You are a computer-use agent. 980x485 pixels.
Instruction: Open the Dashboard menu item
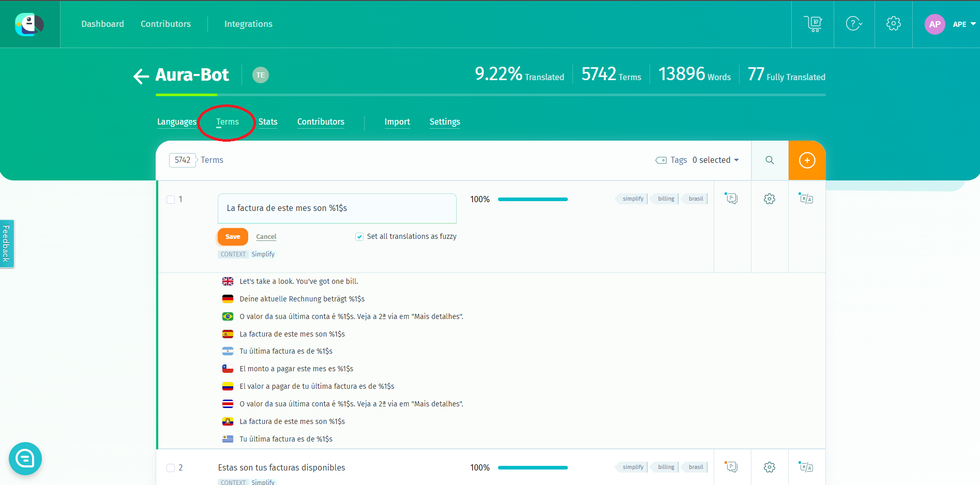tap(102, 24)
